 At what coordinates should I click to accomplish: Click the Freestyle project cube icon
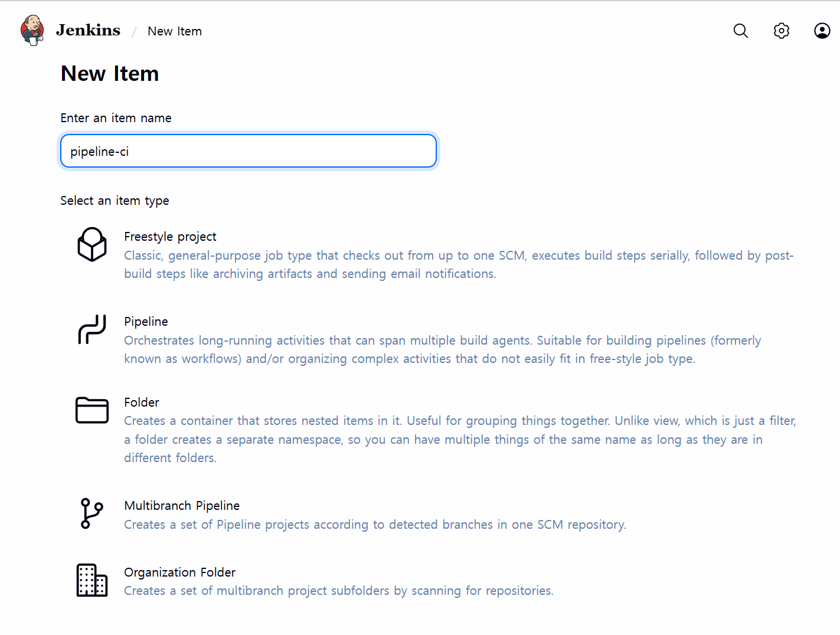pos(92,244)
